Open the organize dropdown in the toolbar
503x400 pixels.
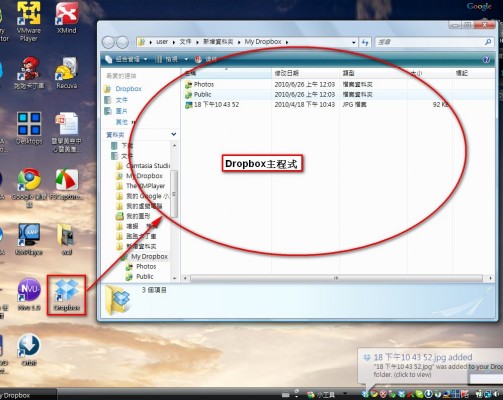click(127, 59)
